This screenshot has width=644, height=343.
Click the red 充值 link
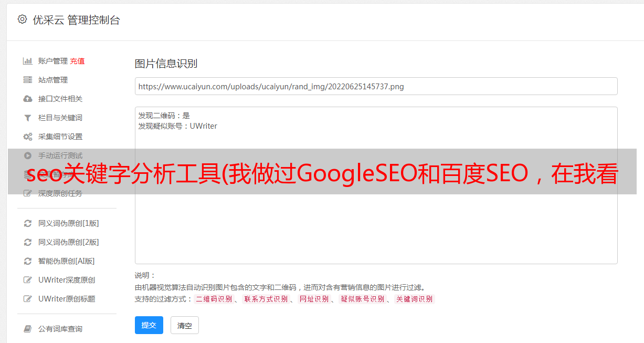click(77, 61)
